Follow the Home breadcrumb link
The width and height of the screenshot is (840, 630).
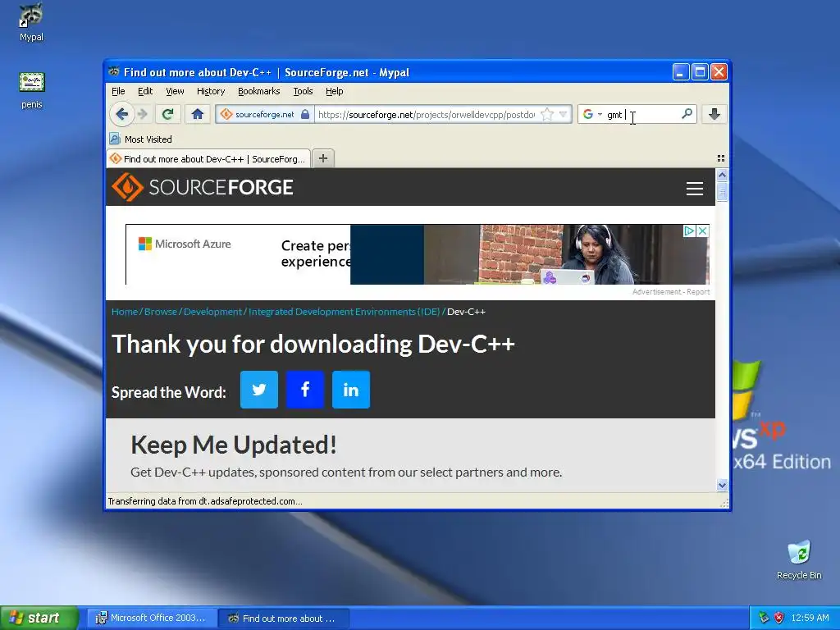click(125, 311)
